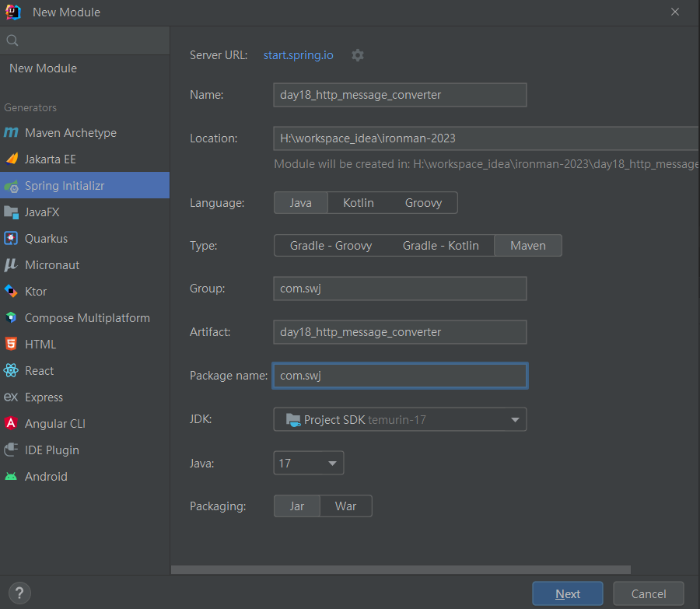Open the JDK Project SDK dropdown
Screen dimensions: 700x609
[x=400, y=419]
